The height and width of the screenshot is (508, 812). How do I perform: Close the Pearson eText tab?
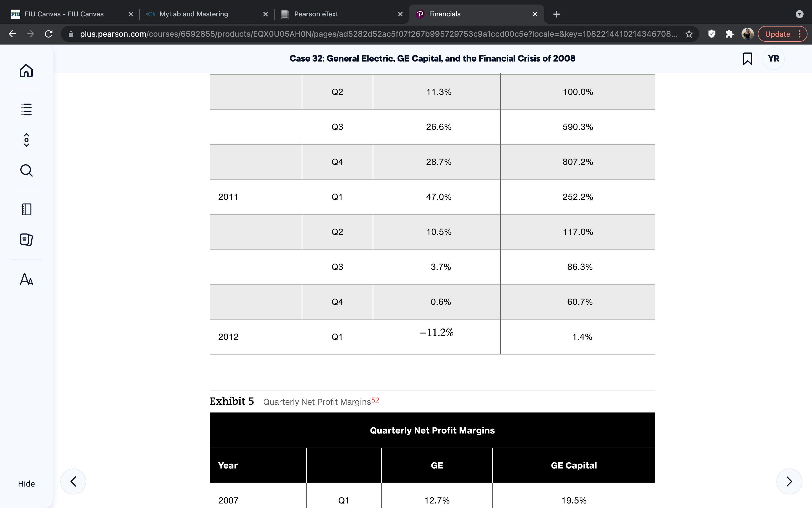tap(400, 14)
